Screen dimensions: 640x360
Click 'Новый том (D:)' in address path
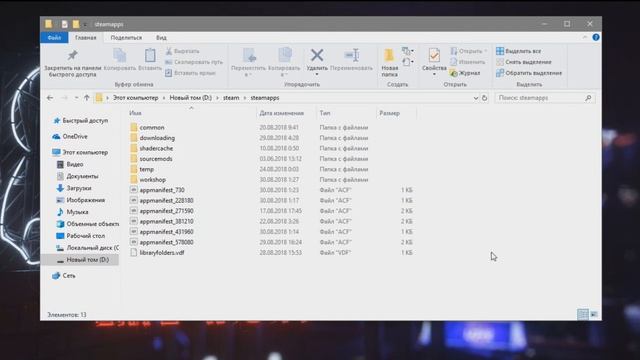click(191, 98)
